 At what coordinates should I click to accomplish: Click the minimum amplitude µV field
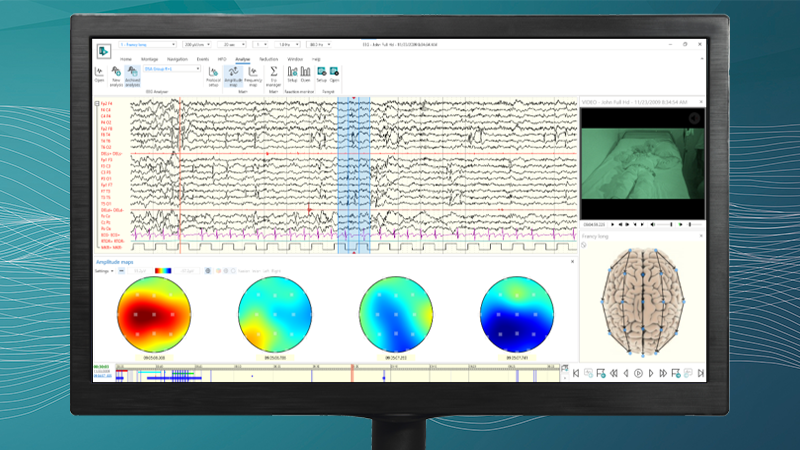tap(188, 271)
